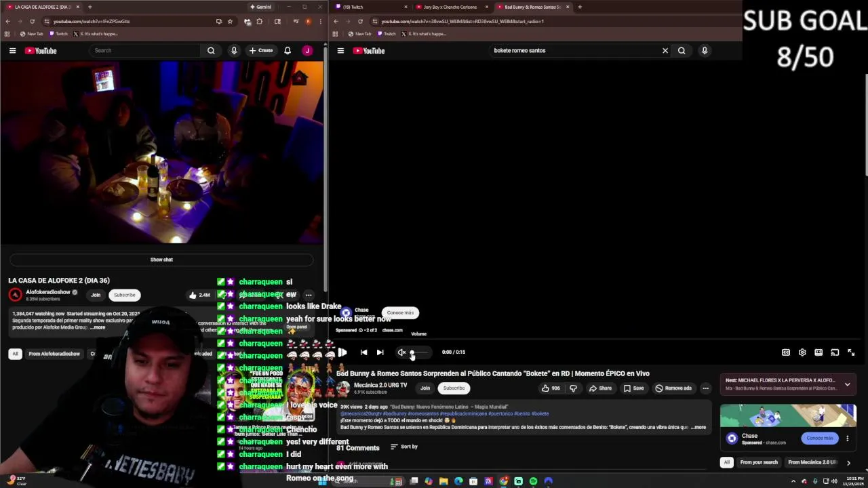
Task: Bookmark the page with the star icon
Action: pos(230,21)
